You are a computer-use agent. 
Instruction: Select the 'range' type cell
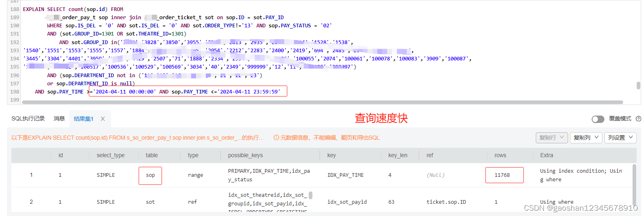tap(195, 175)
